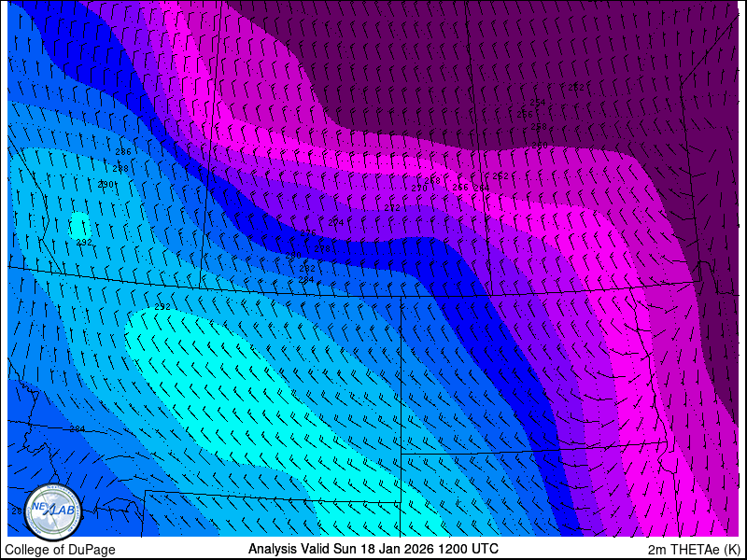Select the 272 contour label
Screen dimensions: 747x560
(392, 208)
